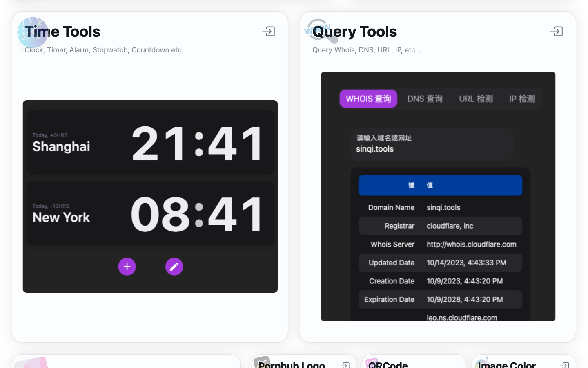Image resolution: width=588 pixels, height=368 pixels.
Task: Open Query Tools via the arrow icon
Action: pyautogui.click(x=556, y=31)
